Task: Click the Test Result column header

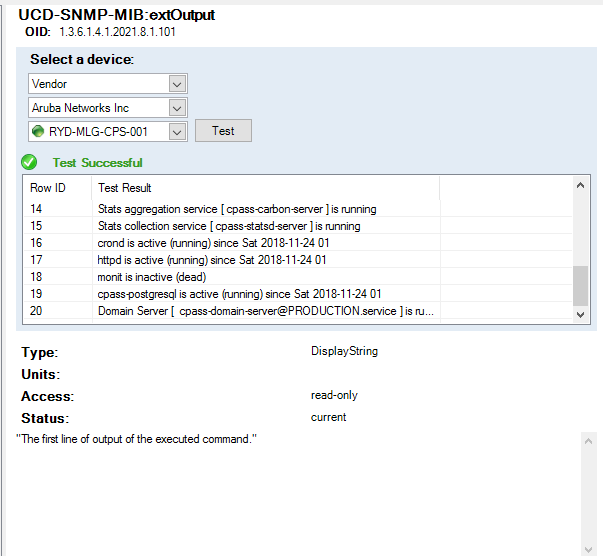Action: point(266,188)
